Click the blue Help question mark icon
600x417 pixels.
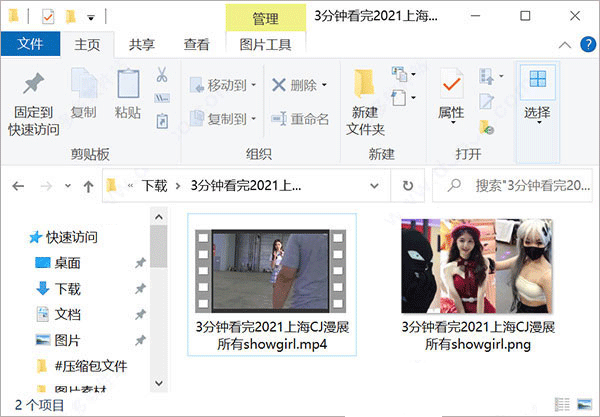point(588,44)
